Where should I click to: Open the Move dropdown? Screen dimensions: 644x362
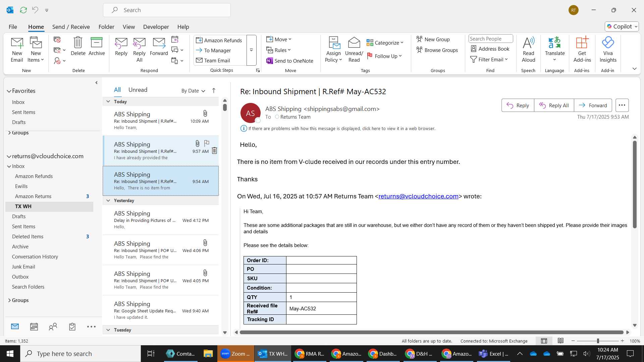tap(279, 39)
